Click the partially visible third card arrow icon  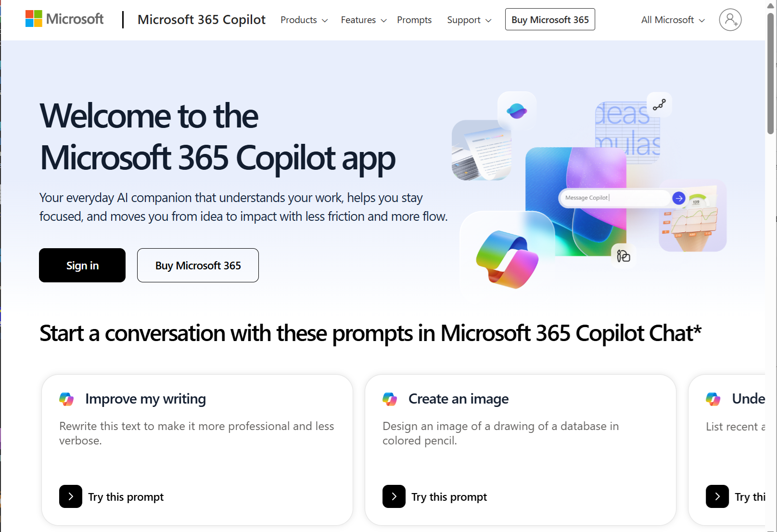[717, 496]
